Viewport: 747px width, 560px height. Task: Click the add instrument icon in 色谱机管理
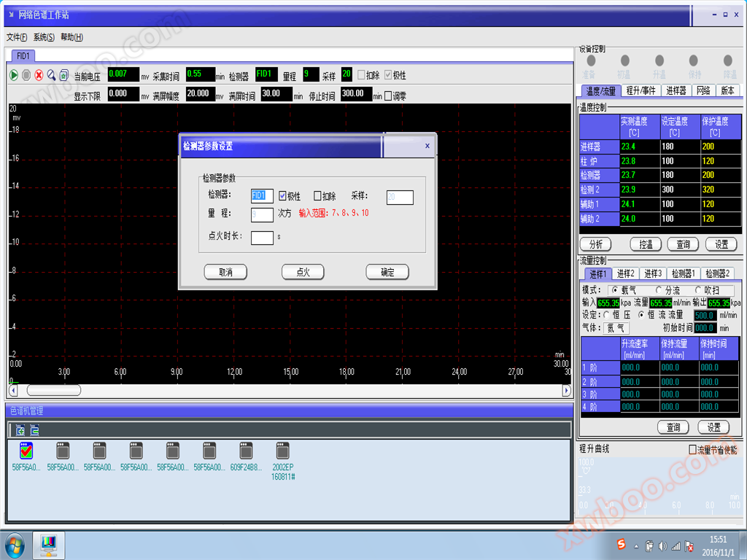[20, 430]
